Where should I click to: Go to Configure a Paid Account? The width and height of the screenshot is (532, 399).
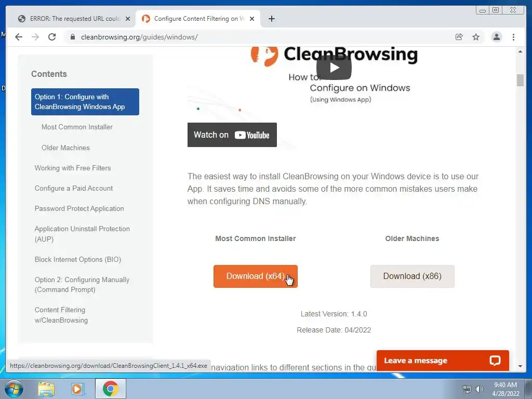(x=74, y=188)
